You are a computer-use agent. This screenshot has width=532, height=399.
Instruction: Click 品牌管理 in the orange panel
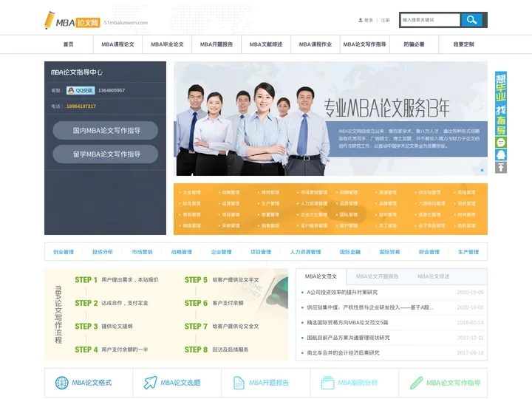pos(388,204)
